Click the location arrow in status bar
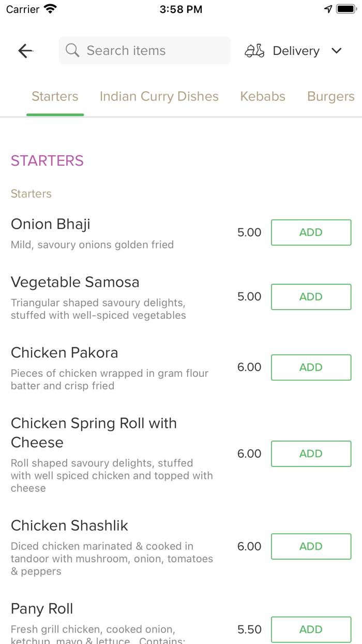The image size is (362, 644). click(328, 8)
